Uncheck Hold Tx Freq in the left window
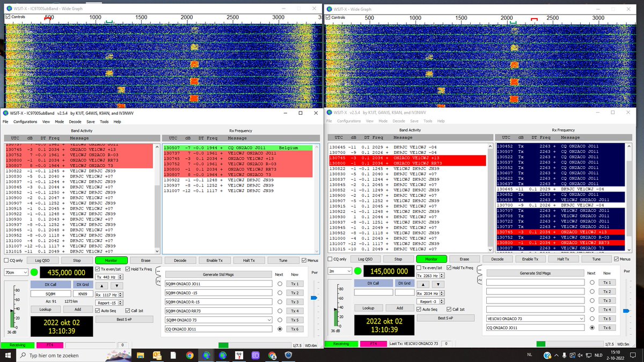 click(128, 269)
